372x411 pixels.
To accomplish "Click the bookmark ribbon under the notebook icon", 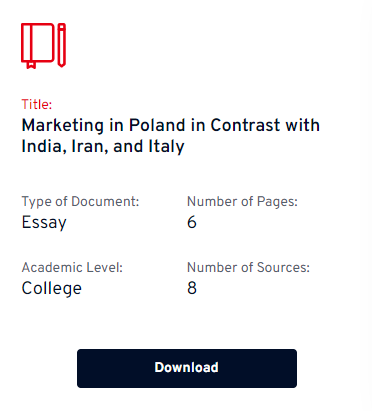I will click(31, 65).
